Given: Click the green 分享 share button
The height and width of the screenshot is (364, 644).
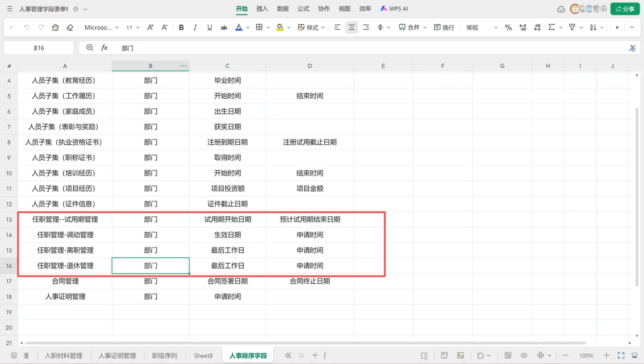Looking at the screenshot, I should click(x=625, y=9).
